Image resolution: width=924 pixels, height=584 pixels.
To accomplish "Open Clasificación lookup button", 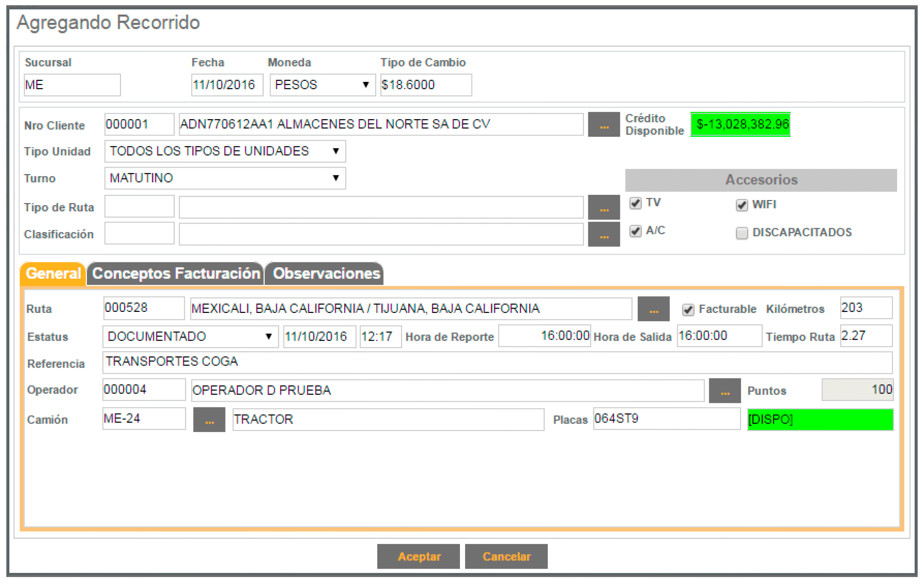I will tap(604, 234).
